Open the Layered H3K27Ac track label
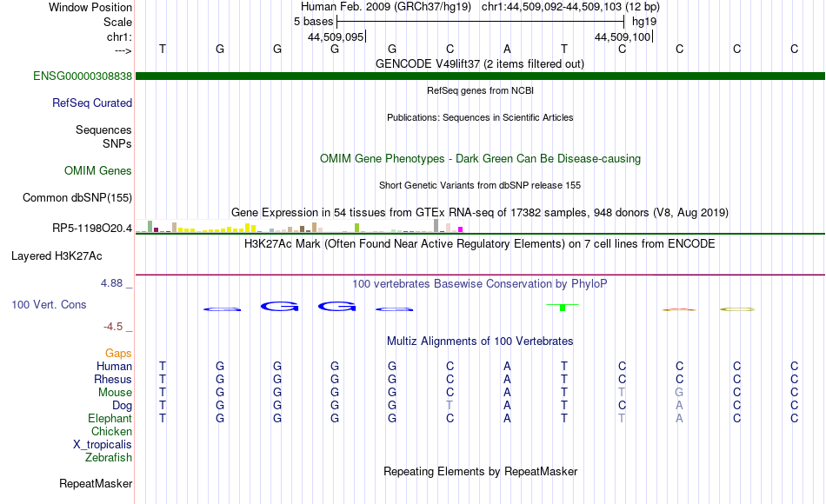This screenshot has width=826, height=504. pos(57,256)
